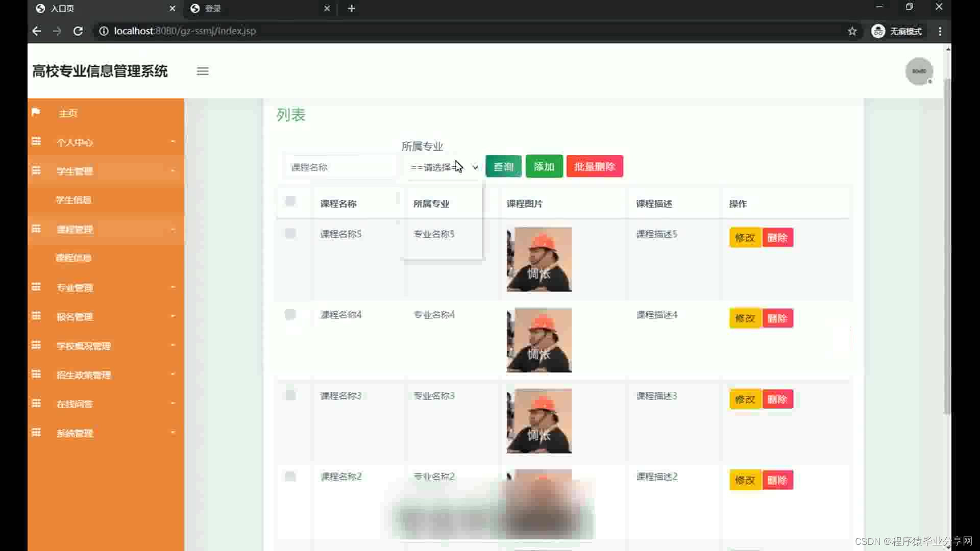Click the flag icon beside 主页
Screen dimensions: 980x551
click(x=36, y=112)
